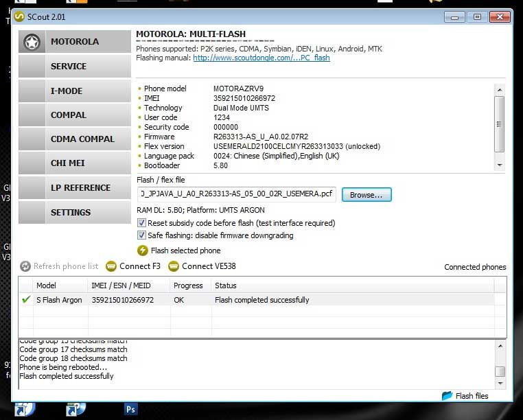Open the Photoshop shortcut on the desktop
Image resolution: width=523 pixels, height=420 pixels.
130,409
